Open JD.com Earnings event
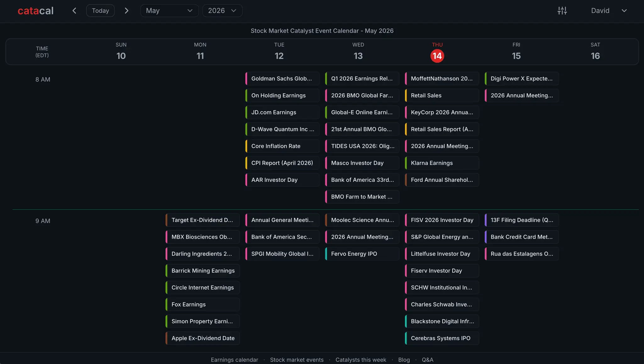Screen dimensions: 644x364 (282, 112)
